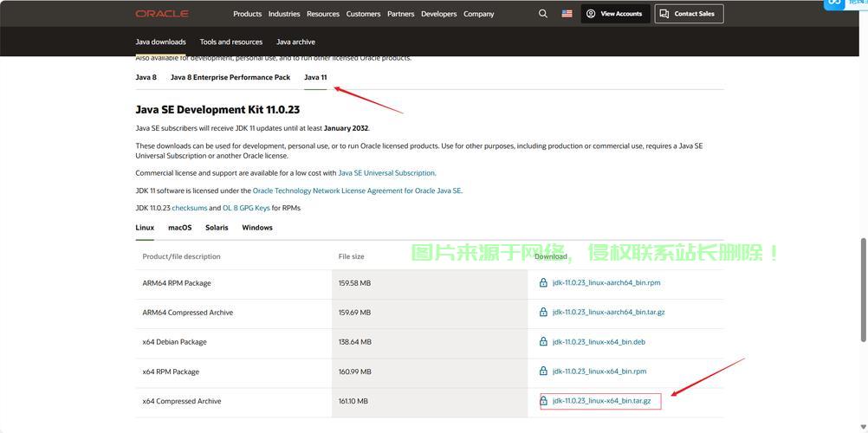This screenshot has height=433, width=868.
Task: Switch to the macOS platform tab
Action: (x=180, y=228)
